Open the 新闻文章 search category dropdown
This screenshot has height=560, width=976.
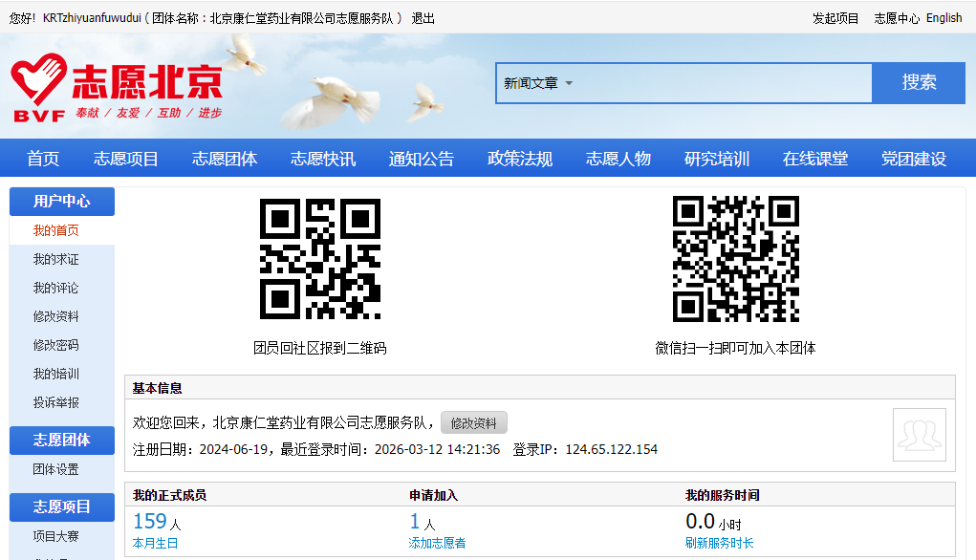pyautogui.click(x=538, y=83)
